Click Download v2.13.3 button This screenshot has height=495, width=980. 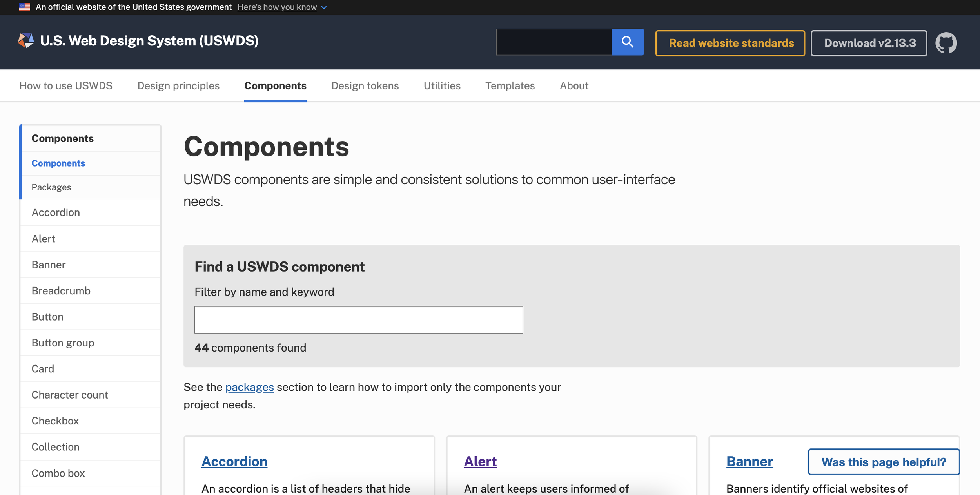point(869,43)
